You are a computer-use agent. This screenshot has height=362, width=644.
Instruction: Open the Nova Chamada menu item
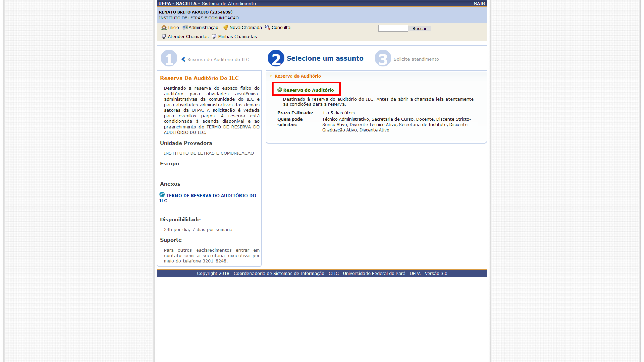click(245, 28)
